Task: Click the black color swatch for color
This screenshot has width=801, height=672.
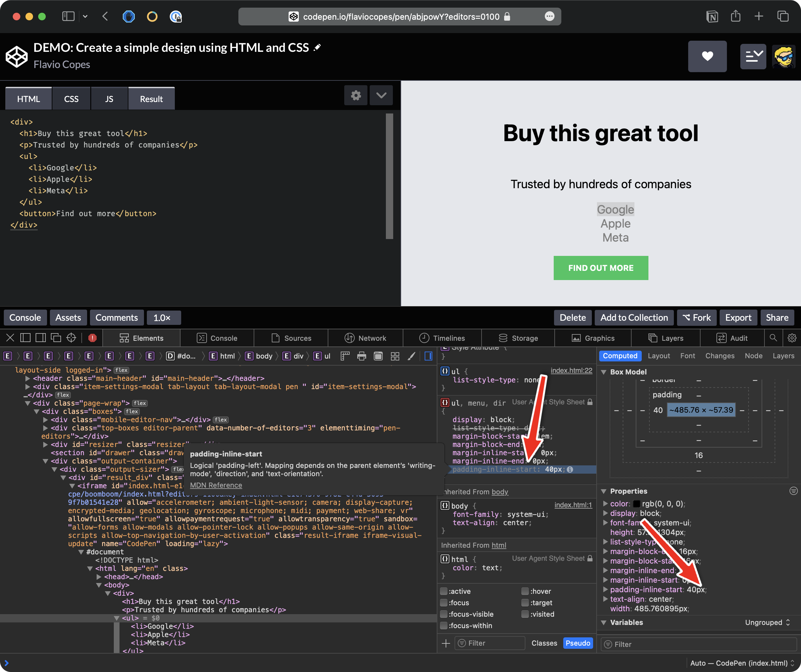Action: [x=637, y=504]
